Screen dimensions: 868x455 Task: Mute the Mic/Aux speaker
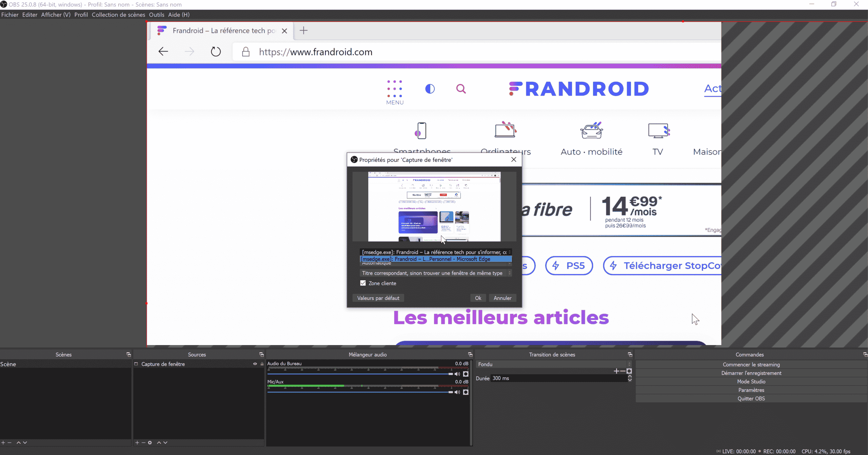coord(457,392)
